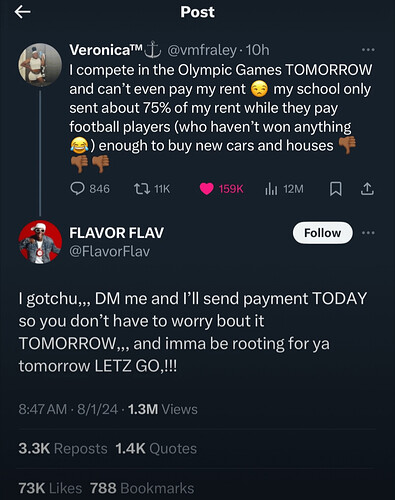Go back using the arrow icon
This screenshot has height=500, width=395.
[23, 12]
